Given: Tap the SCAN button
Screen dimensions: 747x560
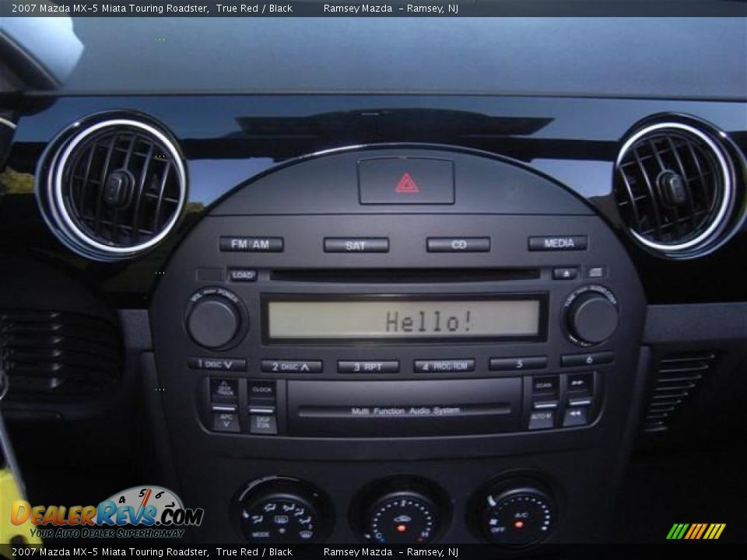Looking at the screenshot, I should tap(544, 387).
